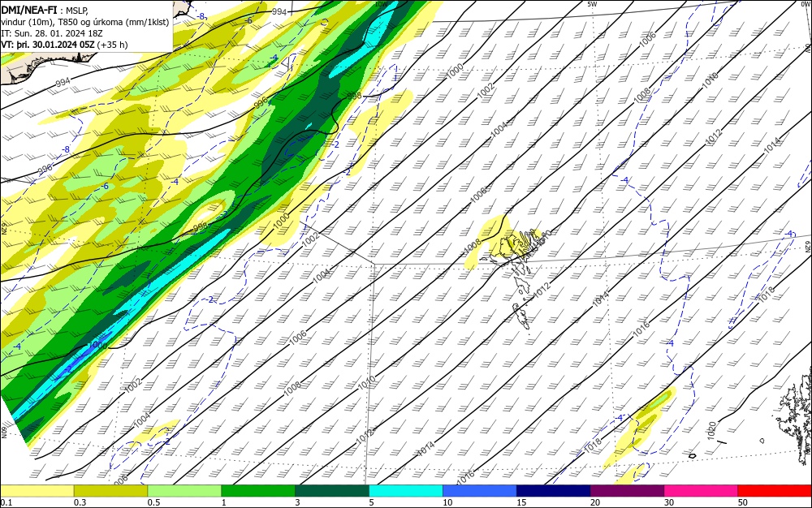The image size is (812, 508).
Task: Click the 1020 isobar label near Norway coast
Action: tap(712, 430)
